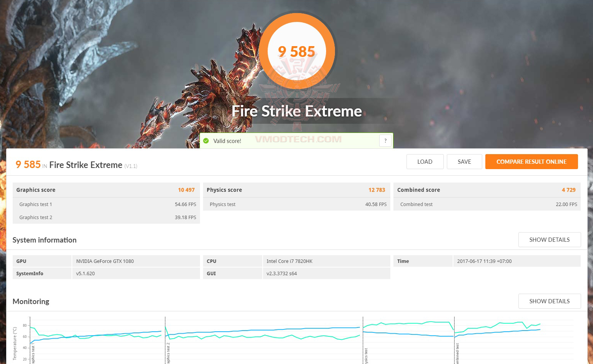Select the COMPARE RESULT ONLINE button
593x364 pixels.
[x=531, y=161]
